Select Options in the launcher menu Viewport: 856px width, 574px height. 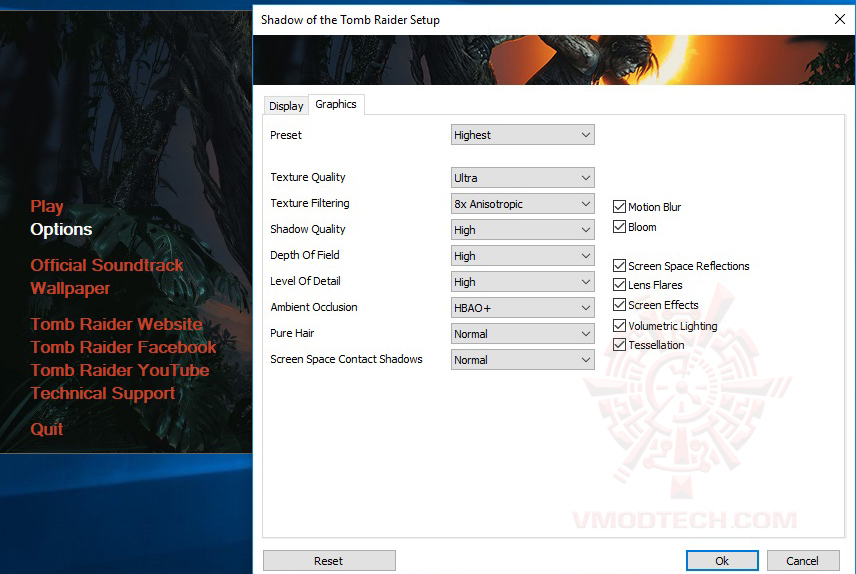(61, 229)
